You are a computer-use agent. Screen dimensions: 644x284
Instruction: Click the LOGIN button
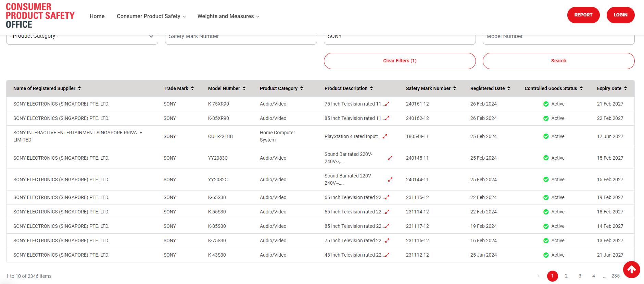click(621, 15)
